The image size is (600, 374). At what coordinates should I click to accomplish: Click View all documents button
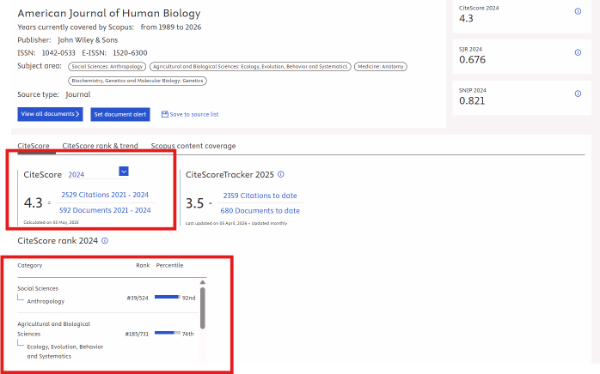tap(50, 114)
